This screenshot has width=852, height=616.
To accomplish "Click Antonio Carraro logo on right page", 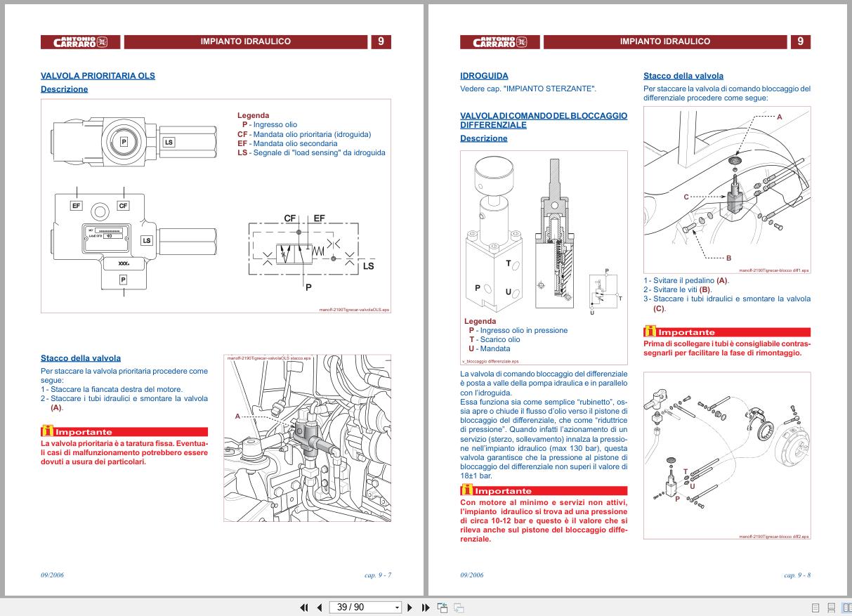I will (500, 42).
